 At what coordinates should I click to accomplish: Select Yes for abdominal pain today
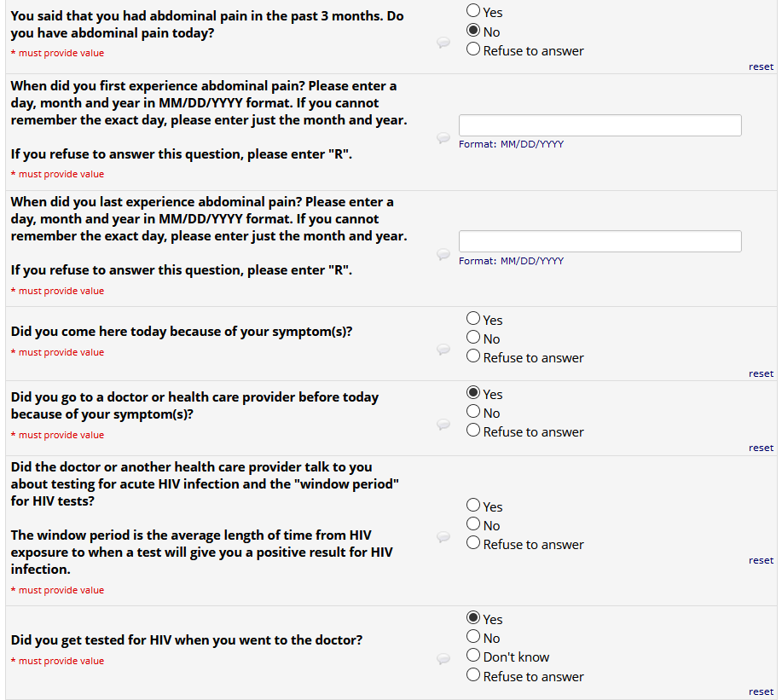pyautogui.click(x=473, y=12)
